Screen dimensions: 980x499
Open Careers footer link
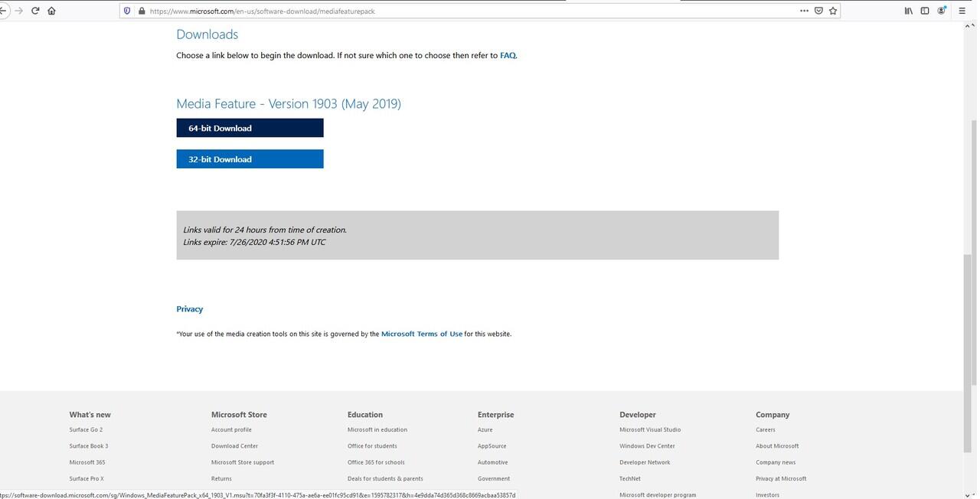point(766,430)
